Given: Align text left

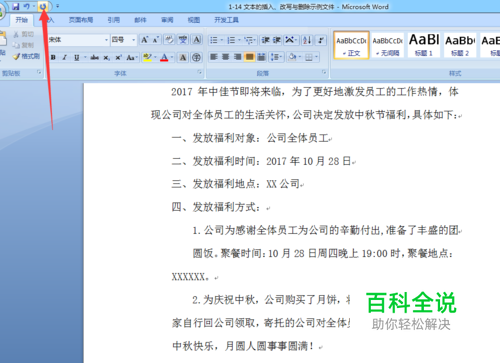Looking at the screenshot, I should click(214, 57).
